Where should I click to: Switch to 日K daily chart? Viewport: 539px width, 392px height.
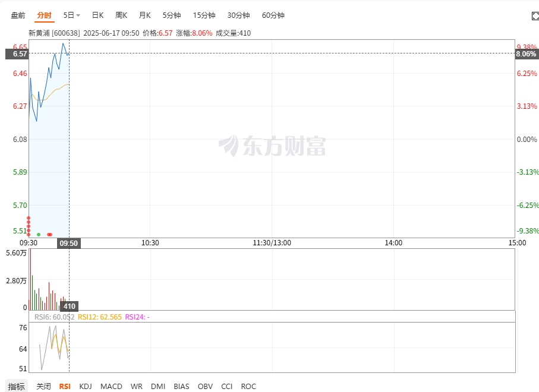coord(97,15)
